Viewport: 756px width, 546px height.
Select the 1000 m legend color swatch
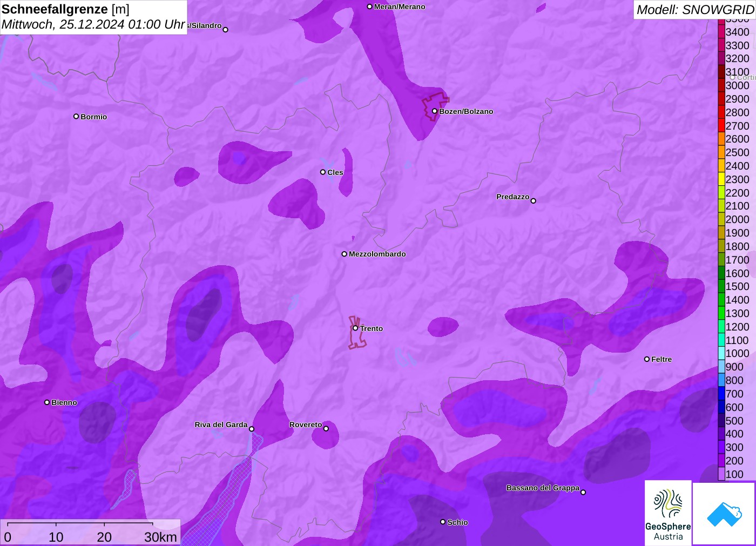[x=721, y=353]
